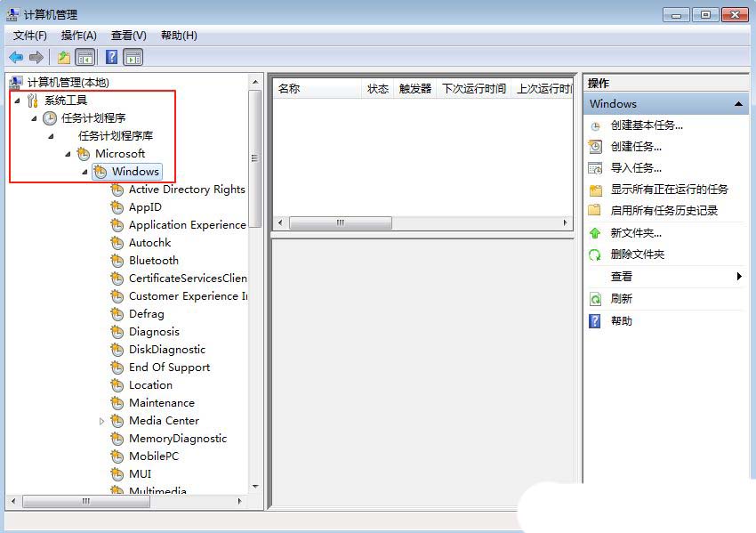
Task: Collapse the Microsoft tree node
Action: pyautogui.click(x=67, y=154)
